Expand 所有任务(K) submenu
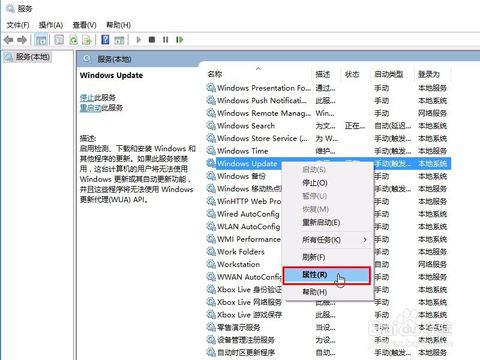The image size is (480, 360). [328, 240]
